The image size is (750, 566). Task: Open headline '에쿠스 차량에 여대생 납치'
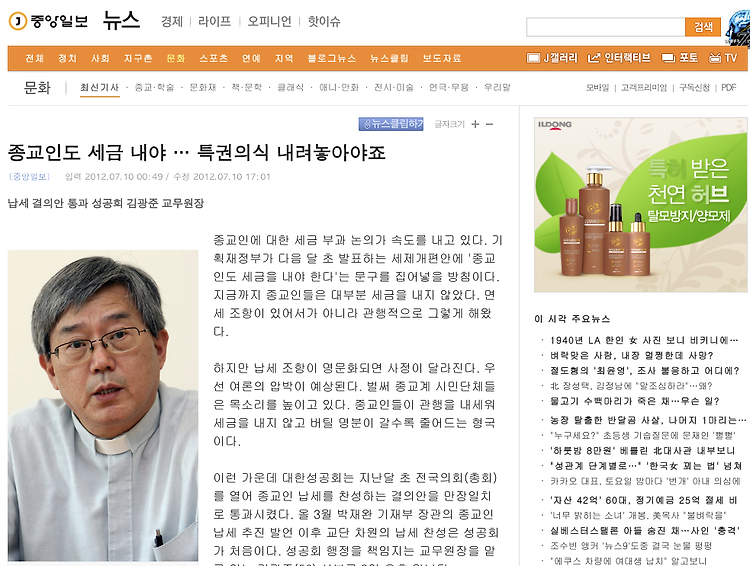628,560
